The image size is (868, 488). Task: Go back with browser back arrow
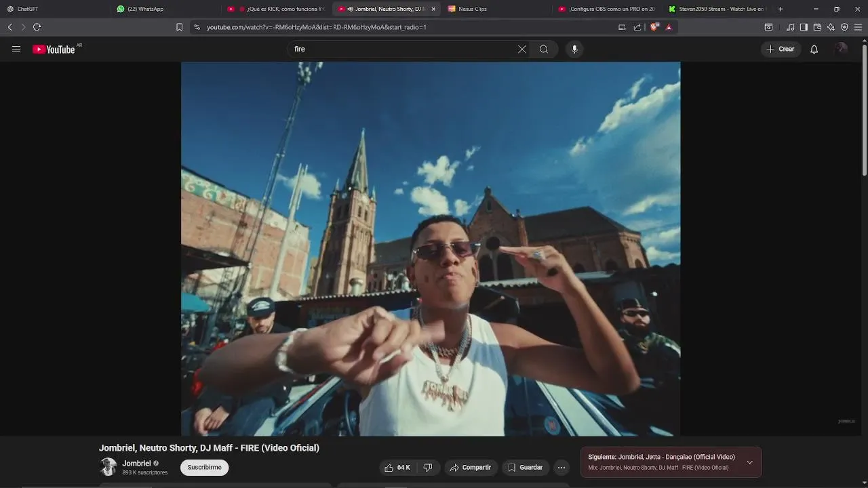coord(9,27)
